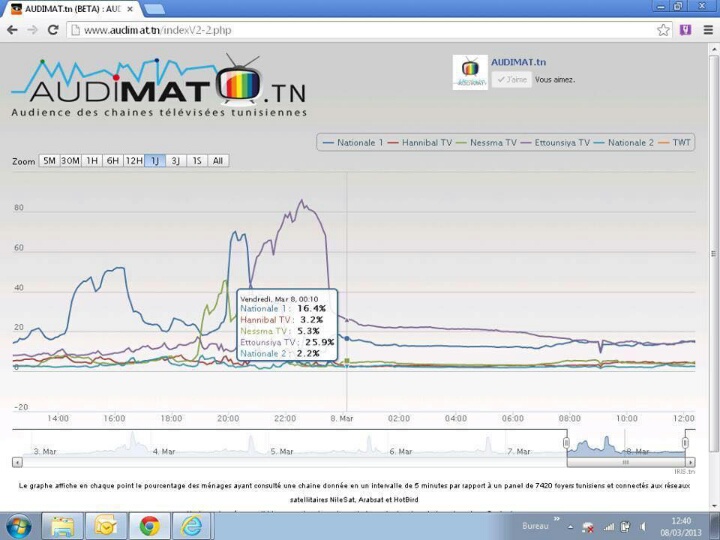Follow the AUDIMAT.tn Facebook link

tap(518, 62)
